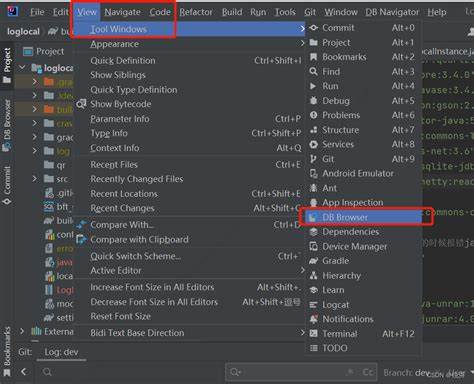Click the search field in Git log
474x384 pixels.
[301, 372]
